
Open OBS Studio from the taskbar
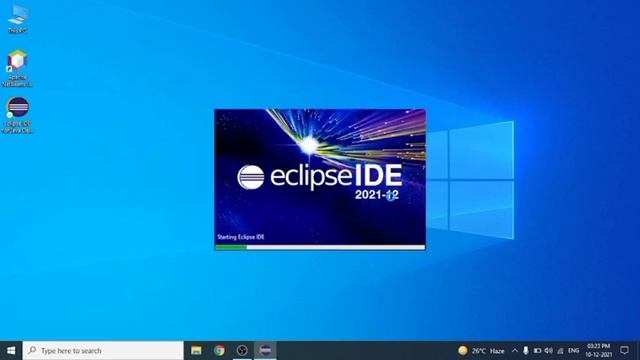(x=242, y=351)
